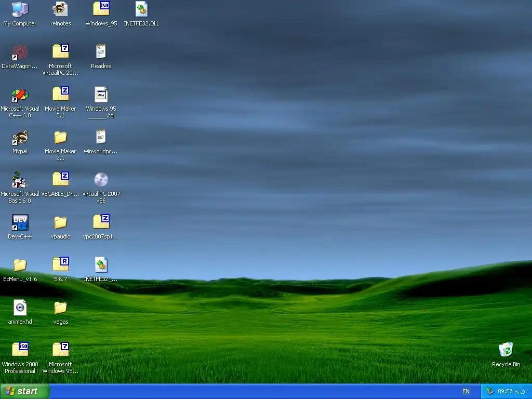Select the My Computer desktop icon
532x399 pixels.
pos(20,9)
